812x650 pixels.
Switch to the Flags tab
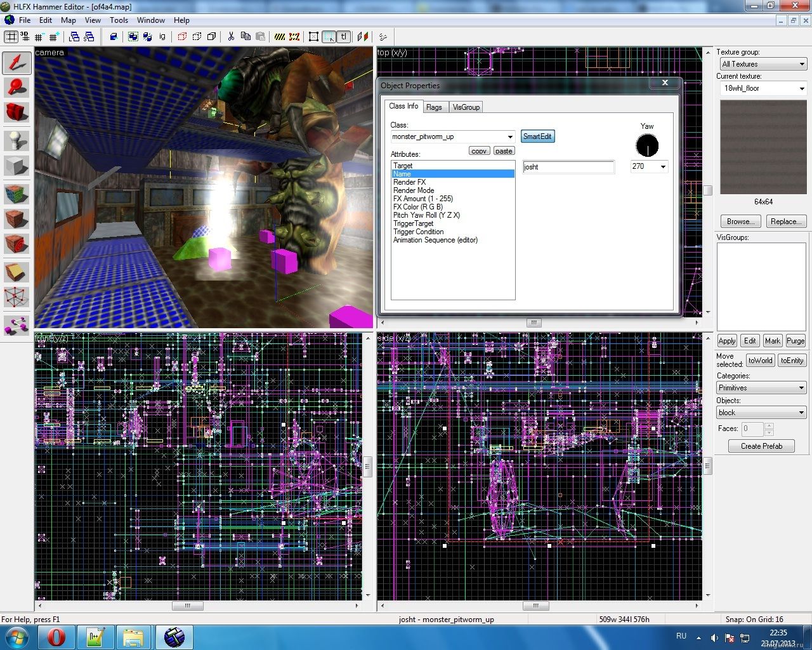(x=434, y=107)
